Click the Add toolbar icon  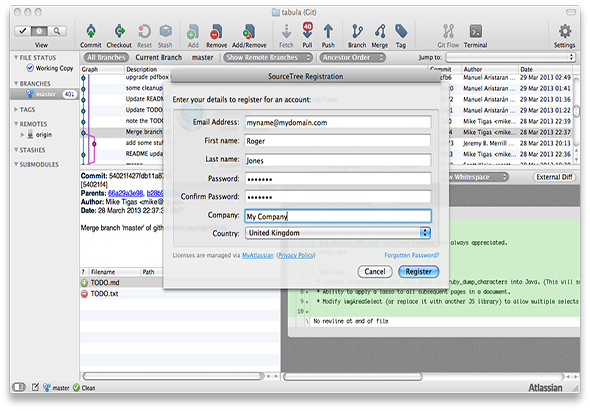[x=193, y=32]
